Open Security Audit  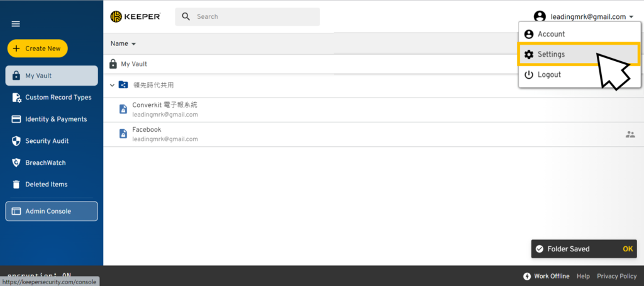(x=52, y=141)
